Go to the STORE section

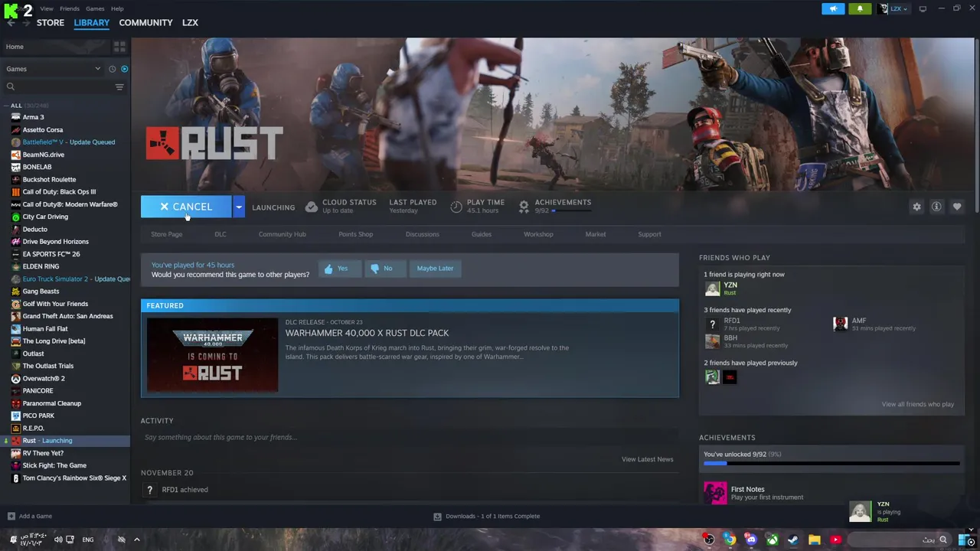[51, 23]
